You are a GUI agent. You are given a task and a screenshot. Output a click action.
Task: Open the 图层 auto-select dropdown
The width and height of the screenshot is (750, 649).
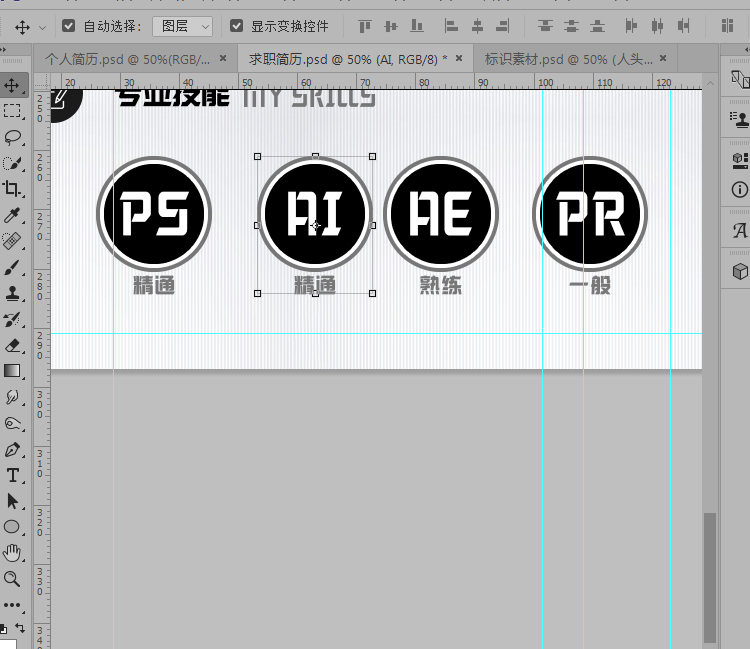pos(183,26)
